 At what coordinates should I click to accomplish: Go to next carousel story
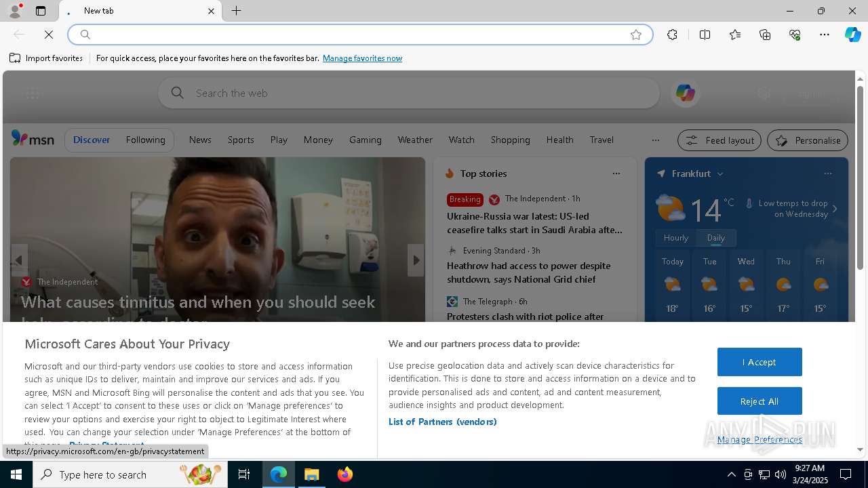[x=416, y=260]
